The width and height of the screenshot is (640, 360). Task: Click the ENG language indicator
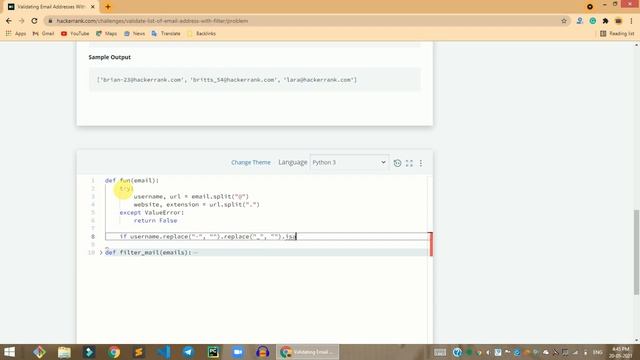[x=598, y=352]
